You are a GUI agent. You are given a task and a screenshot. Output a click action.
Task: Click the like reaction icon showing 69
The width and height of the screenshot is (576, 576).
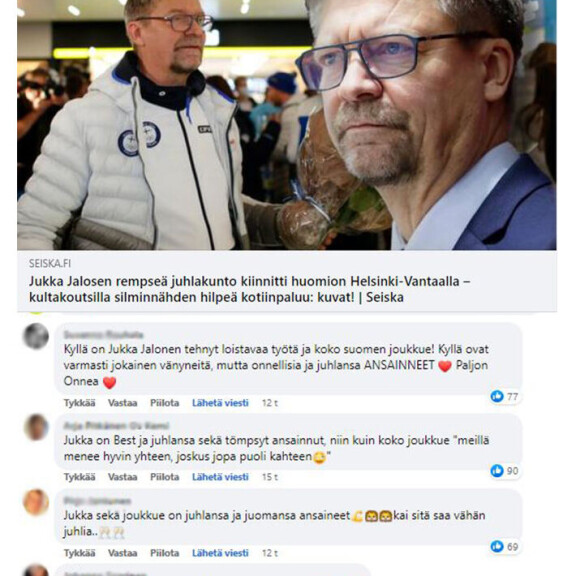[x=497, y=546]
